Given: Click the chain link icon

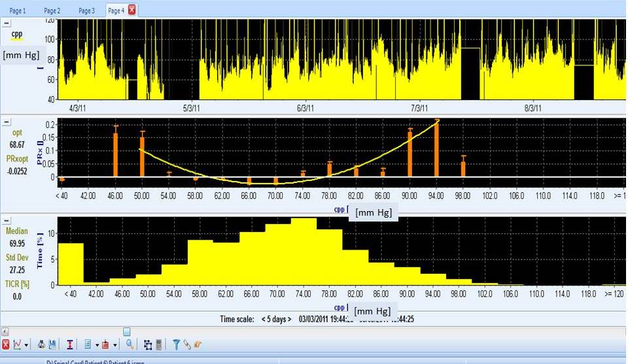Looking at the screenshot, I should [x=186, y=344].
